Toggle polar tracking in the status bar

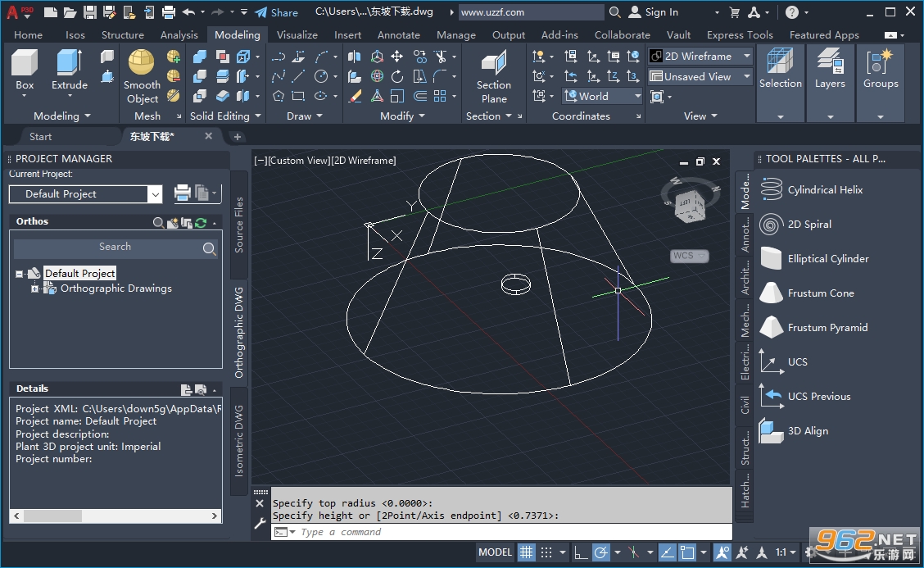point(600,552)
